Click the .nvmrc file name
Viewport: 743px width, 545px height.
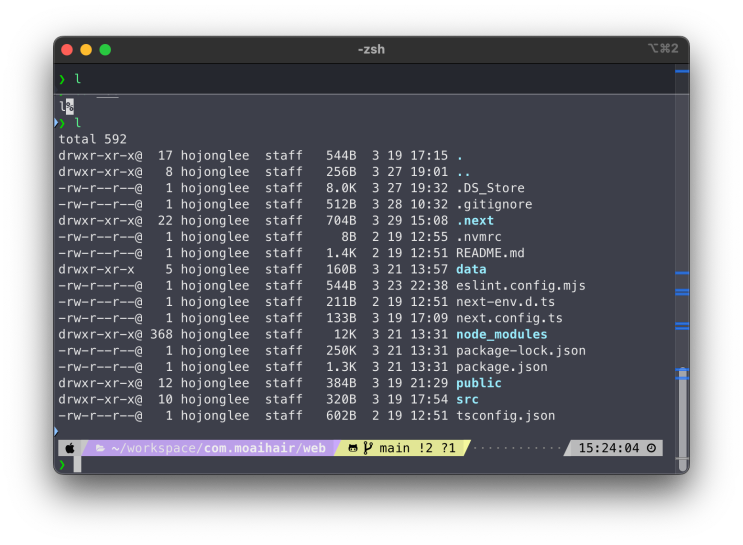479,237
